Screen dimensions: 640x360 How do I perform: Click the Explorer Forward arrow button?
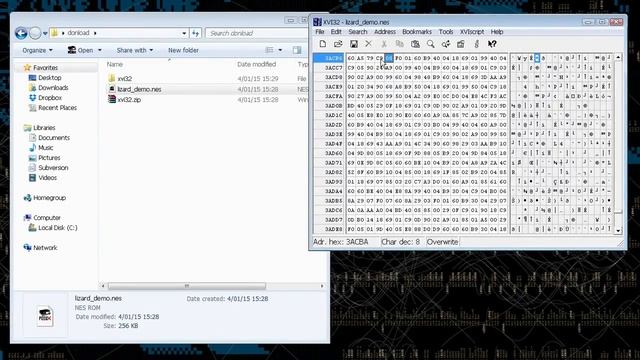click(35, 33)
